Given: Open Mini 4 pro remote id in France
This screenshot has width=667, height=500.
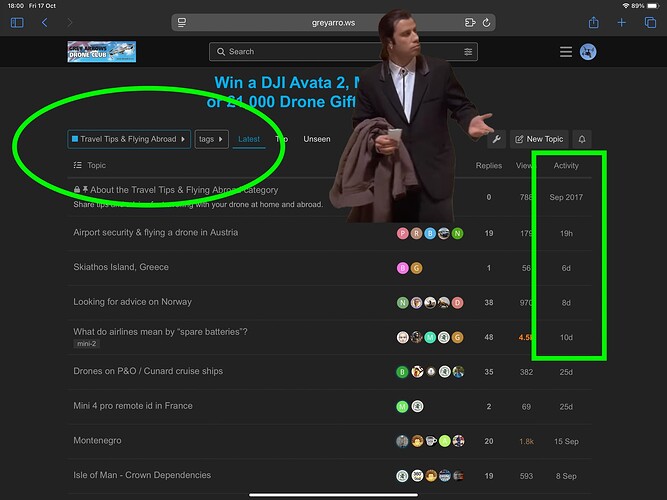Looking at the screenshot, I should tap(133, 406).
